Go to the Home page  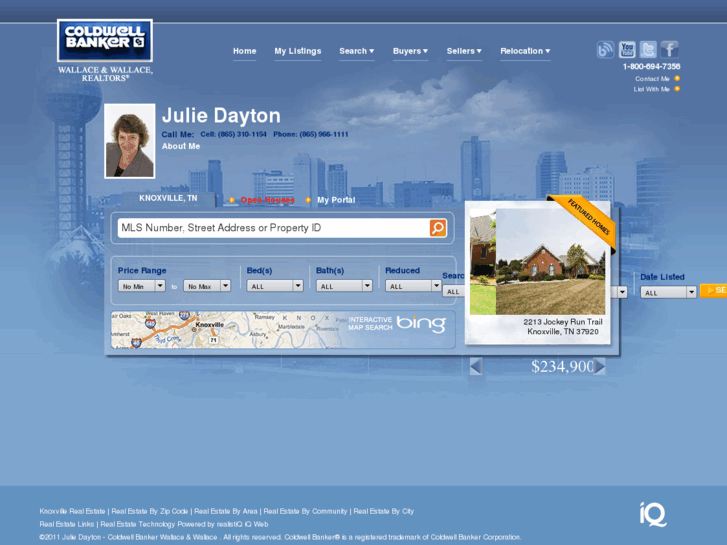(244, 51)
